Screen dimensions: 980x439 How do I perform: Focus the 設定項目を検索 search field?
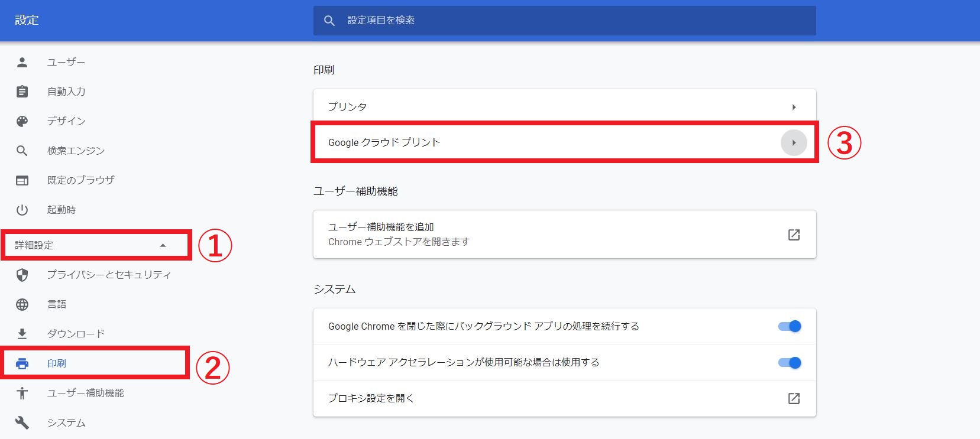tap(565, 21)
